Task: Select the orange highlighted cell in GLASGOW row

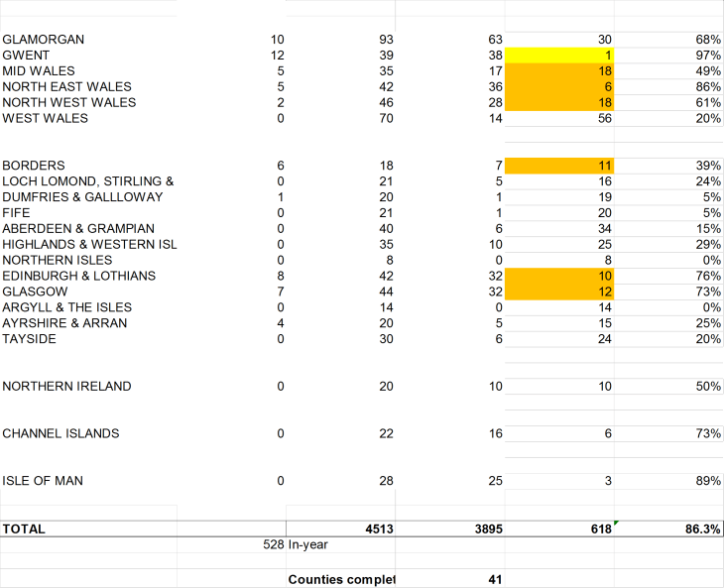Action: coord(559,292)
